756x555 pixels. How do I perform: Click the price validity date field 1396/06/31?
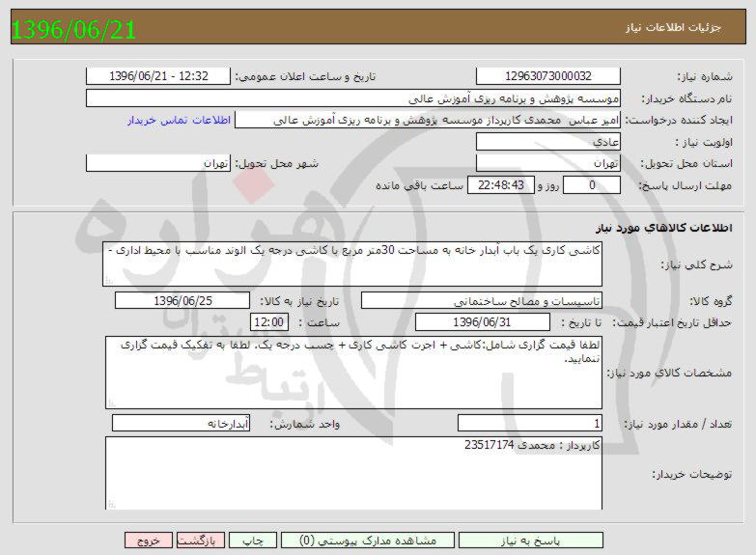[482, 322]
